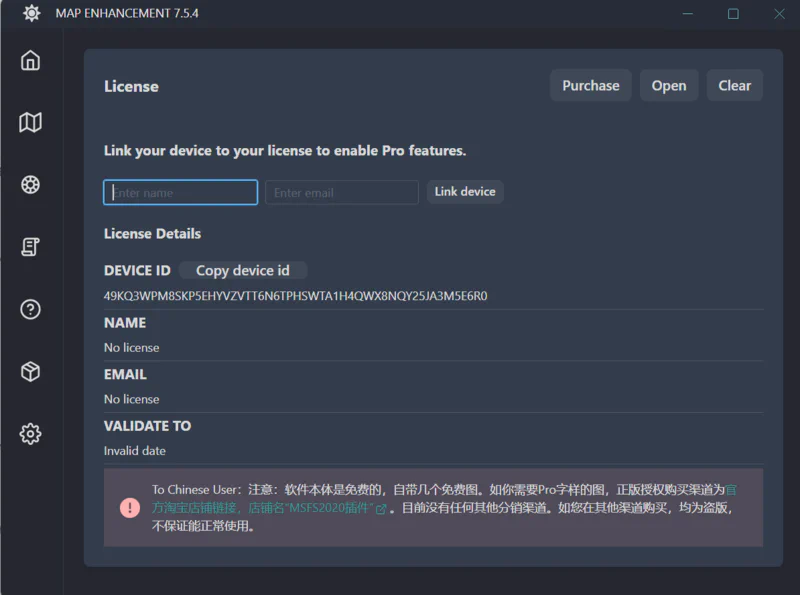Maximize the Map Enhancement window
The height and width of the screenshot is (595, 800).
click(733, 13)
